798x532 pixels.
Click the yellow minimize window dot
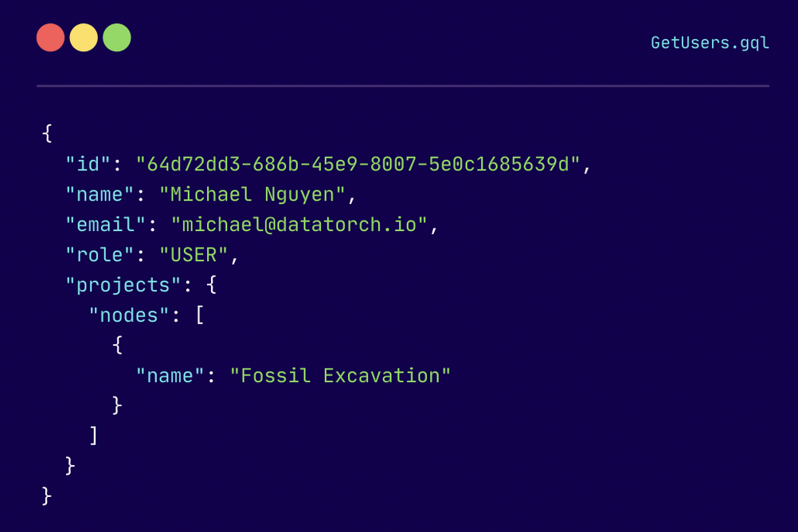click(x=84, y=38)
